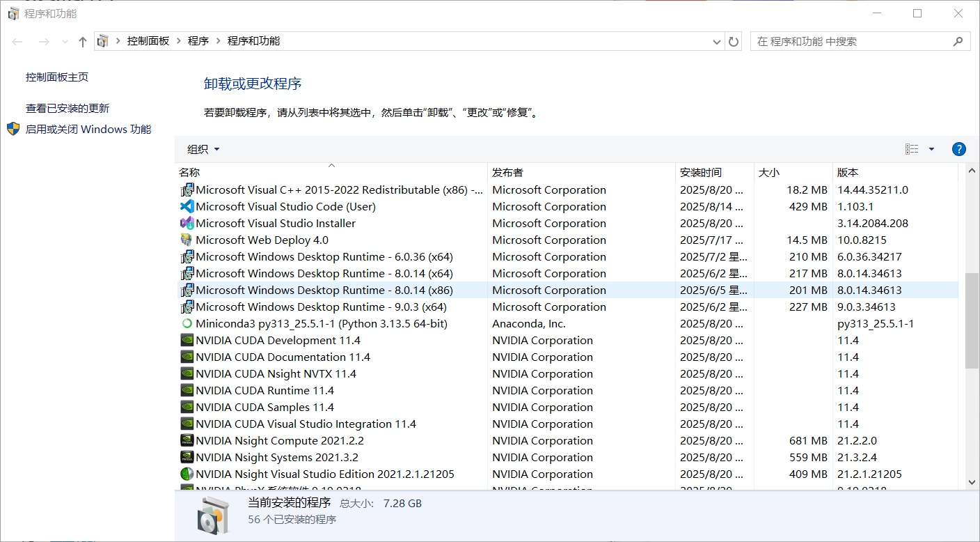Click the NVIDIA CUDA Development 11.4 icon

click(187, 340)
